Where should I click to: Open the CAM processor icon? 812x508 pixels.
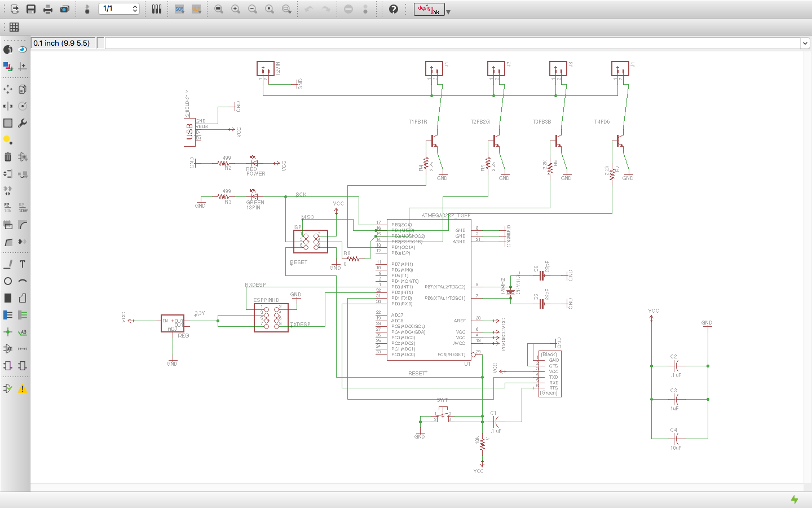pyautogui.click(x=65, y=9)
